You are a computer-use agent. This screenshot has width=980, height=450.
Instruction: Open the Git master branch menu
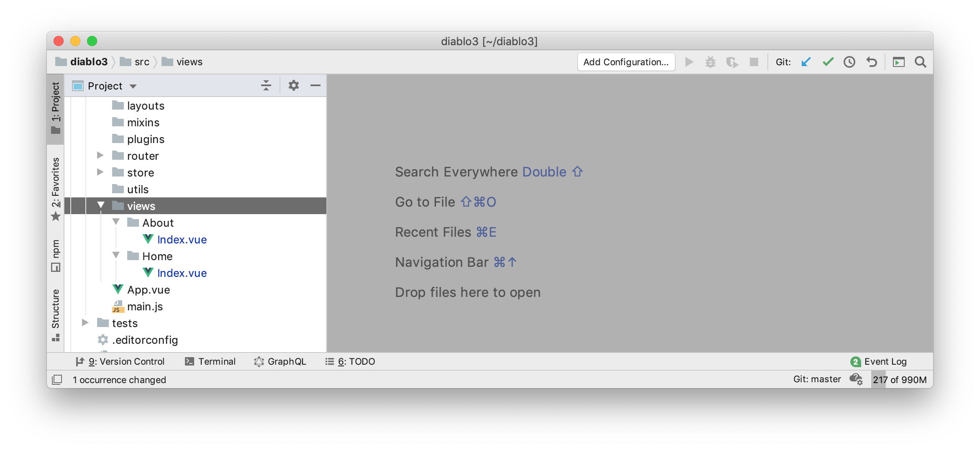click(817, 379)
